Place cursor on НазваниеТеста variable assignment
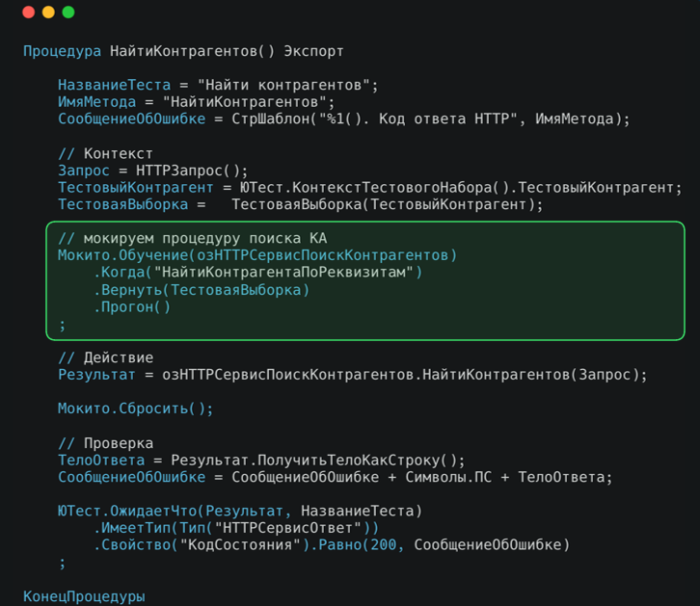The width and height of the screenshot is (700, 606). (x=115, y=85)
